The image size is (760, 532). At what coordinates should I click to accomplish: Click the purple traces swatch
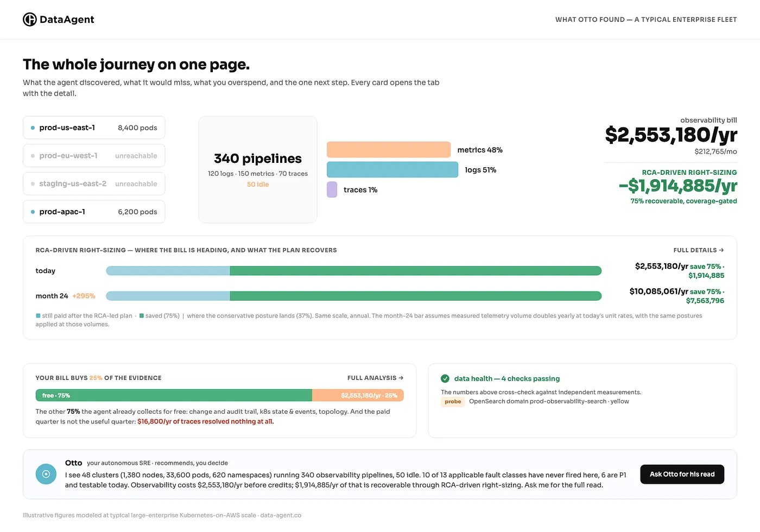tap(332, 189)
